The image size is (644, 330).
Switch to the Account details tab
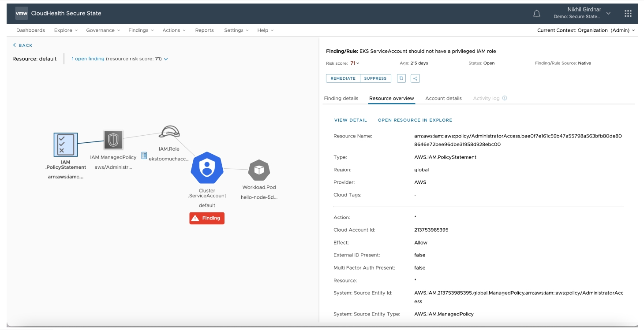pos(443,98)
